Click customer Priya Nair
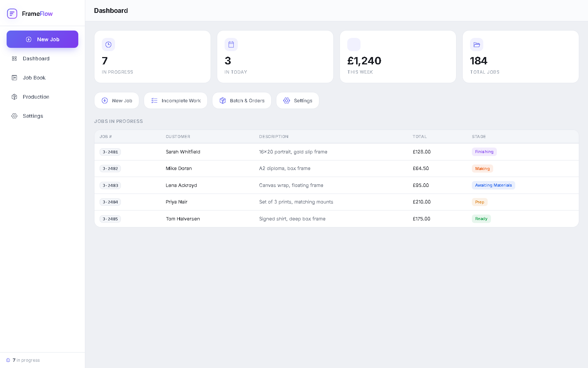The width and height of the screenshot is (588, 368). pyautogui.click(x=176, y=202)
